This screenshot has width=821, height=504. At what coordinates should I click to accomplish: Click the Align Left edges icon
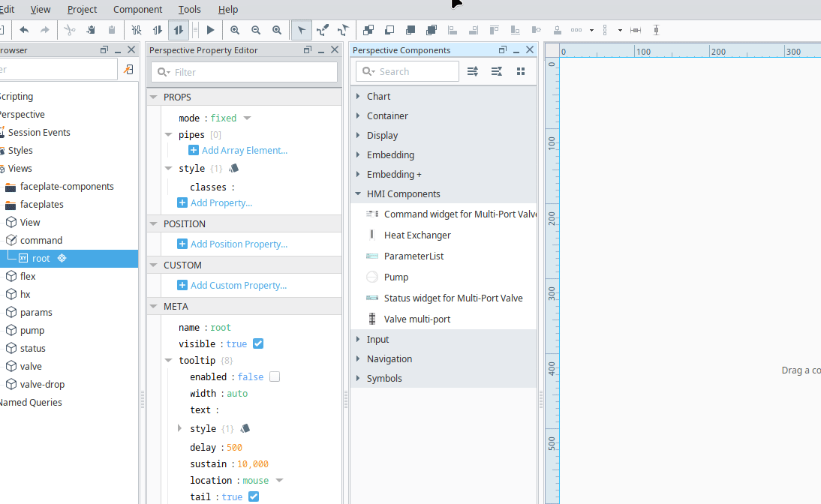pos(453,30)
